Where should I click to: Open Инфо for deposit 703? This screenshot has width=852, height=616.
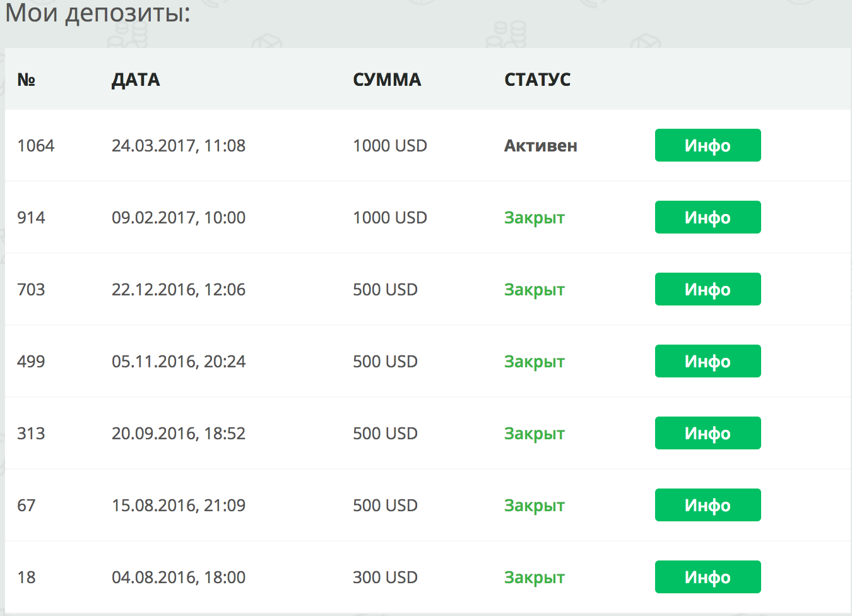[x=707, y=289]
